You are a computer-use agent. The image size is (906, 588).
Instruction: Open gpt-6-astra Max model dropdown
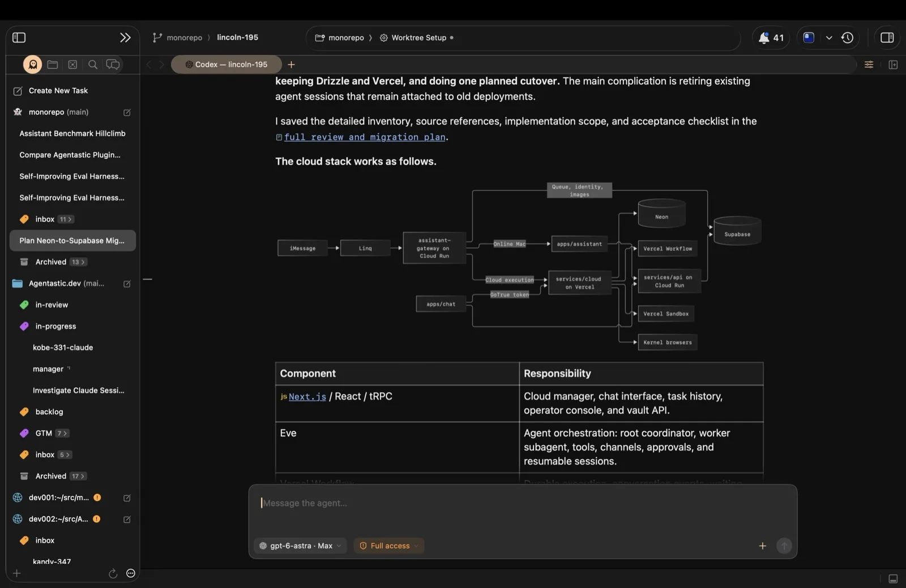[x=300, y=546]
